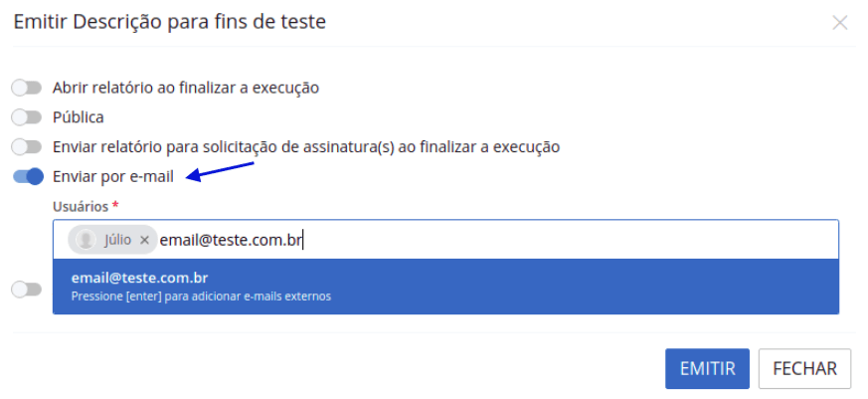Click the typed email in the Usuários field
Image resolution: width=868 pixels, height=399 pixels.
(232, 240)
